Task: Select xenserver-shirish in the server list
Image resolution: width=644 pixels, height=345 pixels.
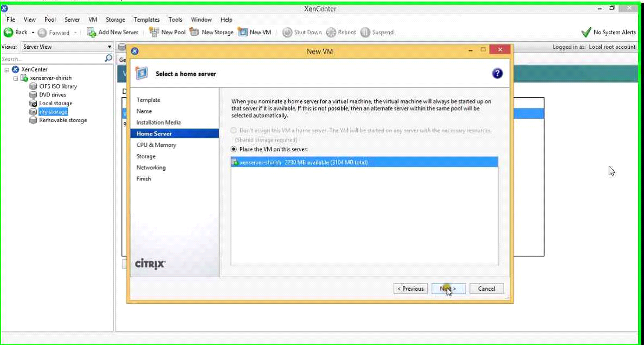Action: pyautogui.click(x=364, y=162)
